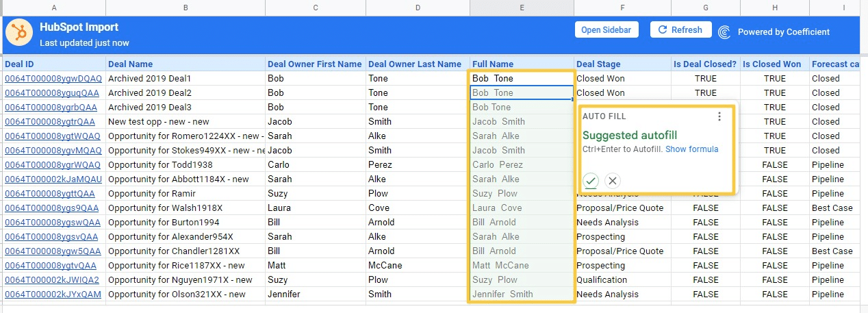Select column E header

coord(522,8)
